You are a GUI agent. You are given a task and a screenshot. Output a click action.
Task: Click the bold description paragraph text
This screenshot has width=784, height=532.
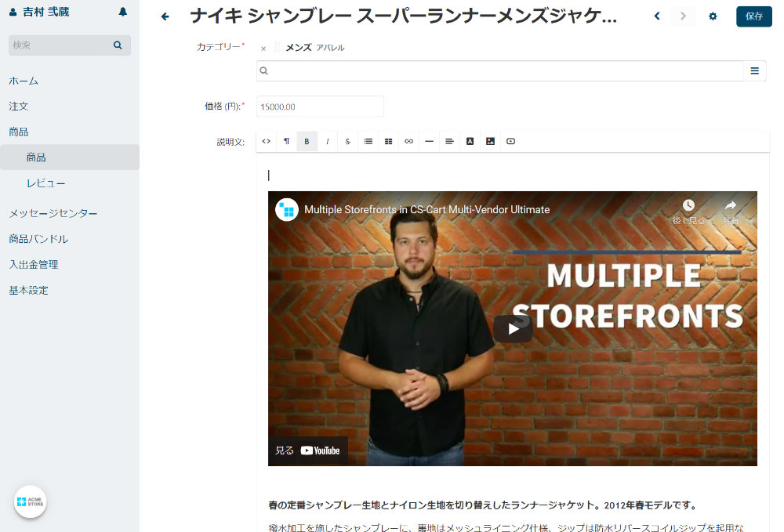pos(483,505)
